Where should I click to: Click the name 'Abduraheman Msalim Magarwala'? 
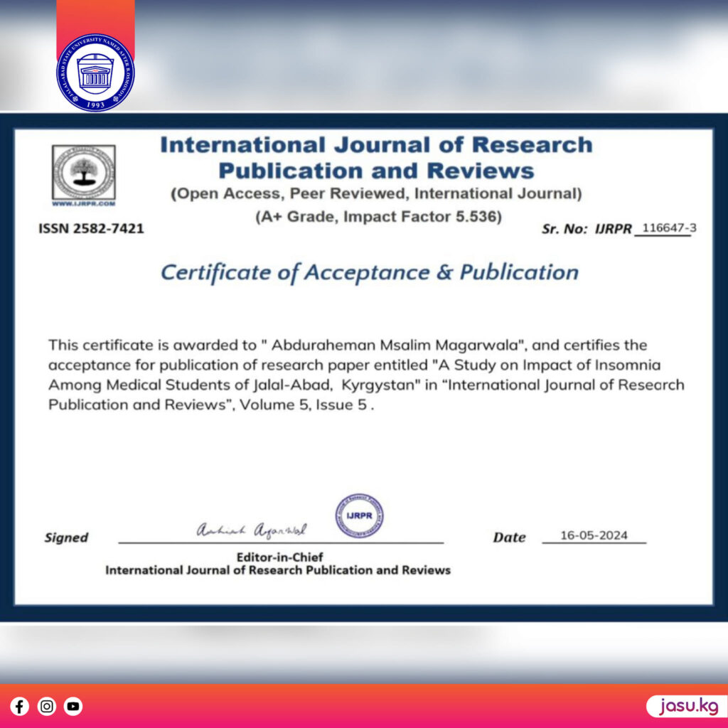[395, 345]
